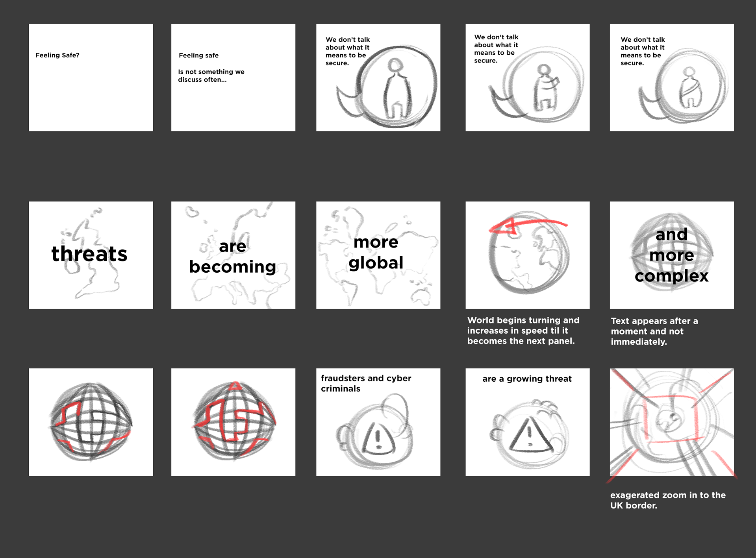The width and height of the screenshot is (756, 558).
Task: Click the 'more global' text
Action: pyautogui.click(x=376, y=253)
